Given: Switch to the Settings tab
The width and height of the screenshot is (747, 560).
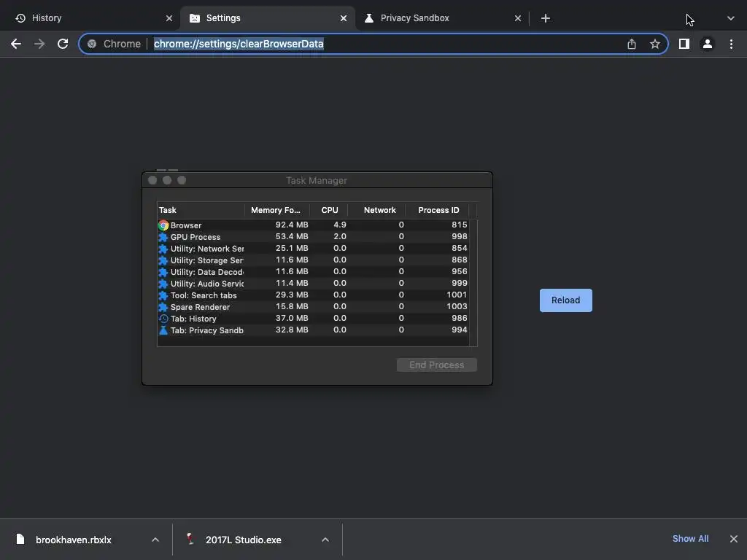Looking at the screenshot, I should pos(267,18).
